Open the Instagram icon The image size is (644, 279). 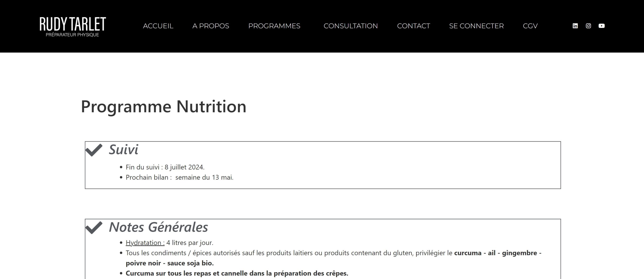[x=589, y=26]
